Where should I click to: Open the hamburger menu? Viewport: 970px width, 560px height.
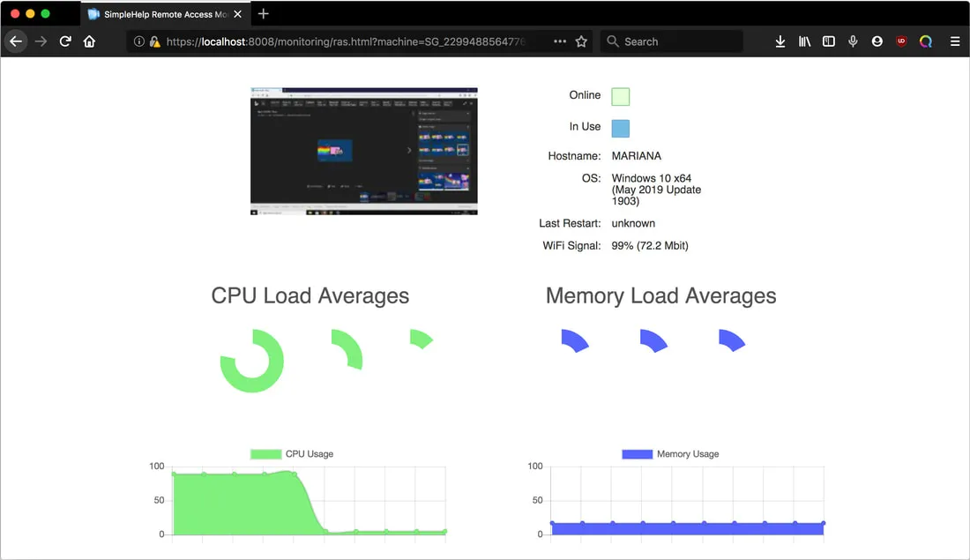954,41
